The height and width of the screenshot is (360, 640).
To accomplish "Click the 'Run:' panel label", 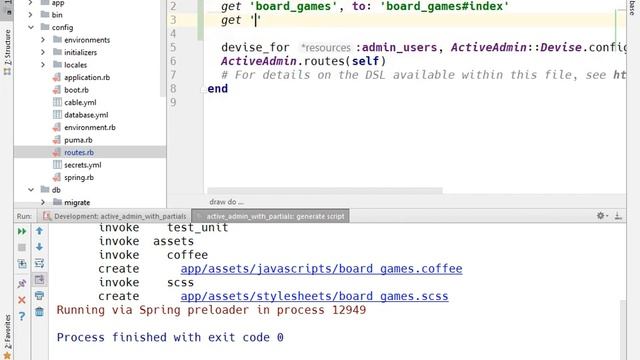I will click(x=24, y=216).
